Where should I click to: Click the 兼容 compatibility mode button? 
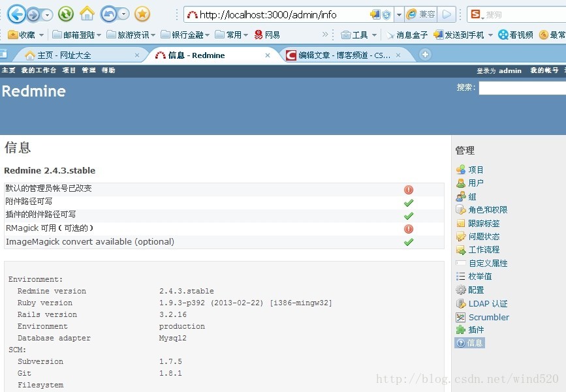421,14
